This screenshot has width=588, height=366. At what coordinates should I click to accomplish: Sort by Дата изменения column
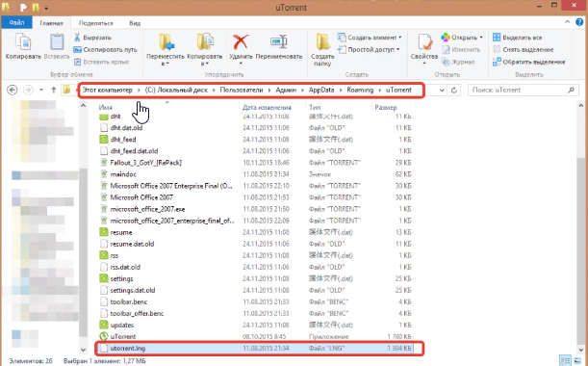(267, 107)
